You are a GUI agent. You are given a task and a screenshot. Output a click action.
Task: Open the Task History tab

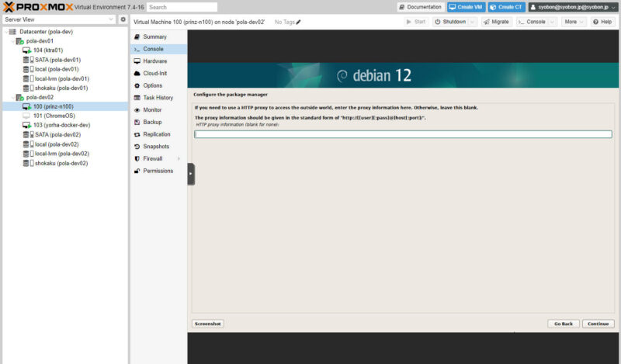tap(159, 98)
